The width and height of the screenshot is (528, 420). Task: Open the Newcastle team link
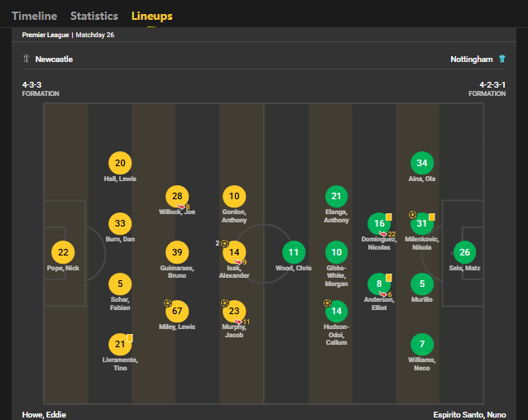54,60
